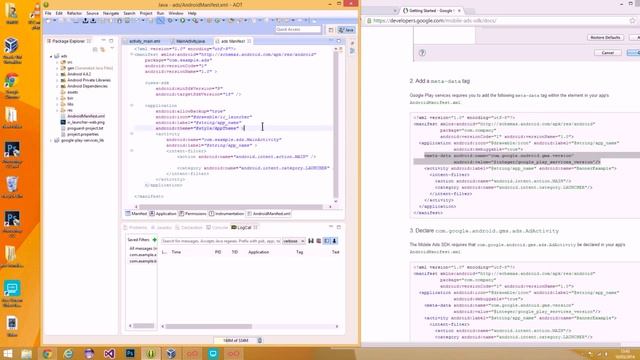Click Collapse All in Package Explorer

(95, 49)
